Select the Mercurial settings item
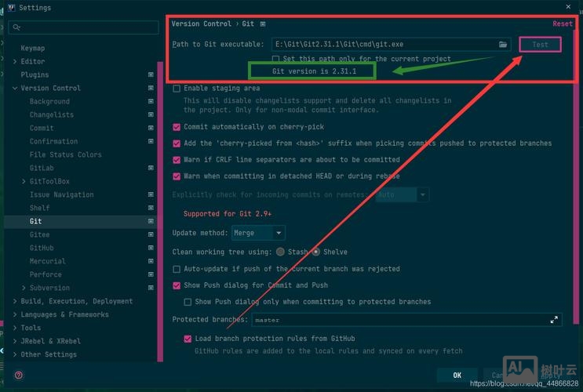The width and height of the screenshot is (583, 392). 48,261
